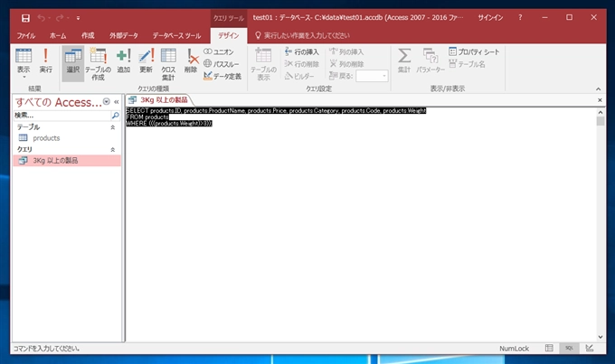
Task: Click the SELECT line in SQL editor
Action: point(276,111)
